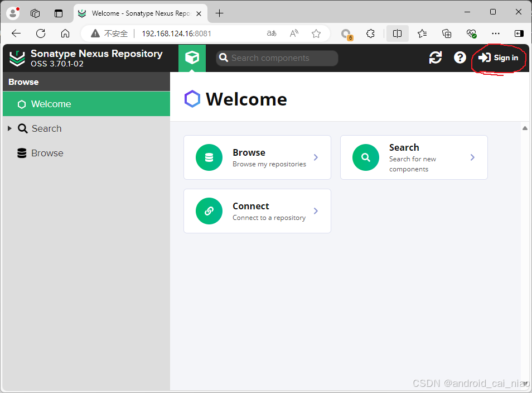The image size is (532, 393).
Task: Toggle the split screen icon
Action: (397, 33)
